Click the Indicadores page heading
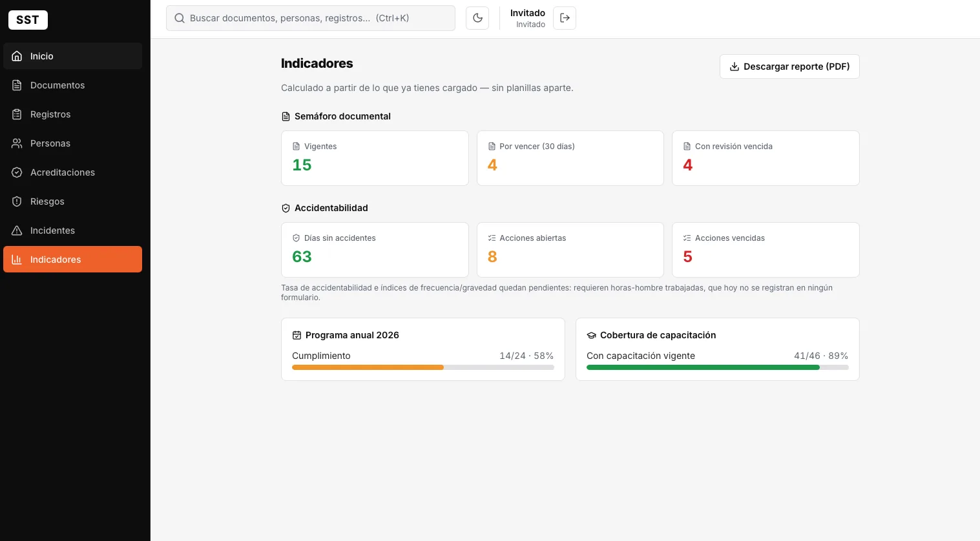 317,63
